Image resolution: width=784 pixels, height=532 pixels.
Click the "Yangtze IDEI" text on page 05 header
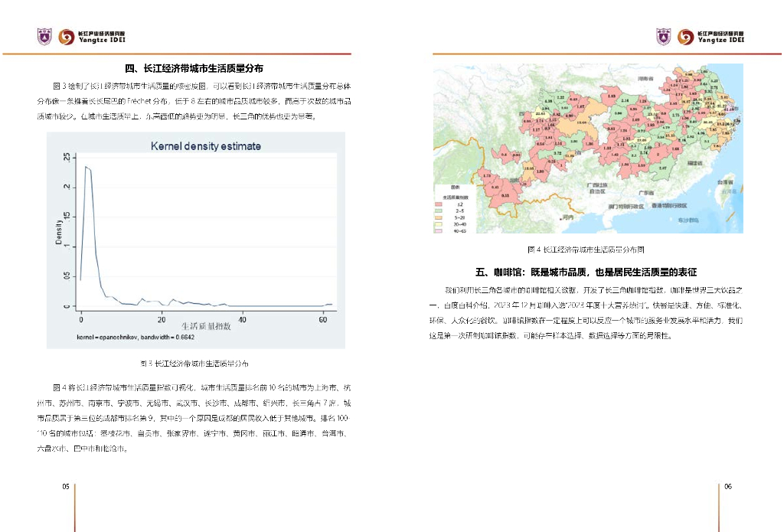tap(102, 40)
